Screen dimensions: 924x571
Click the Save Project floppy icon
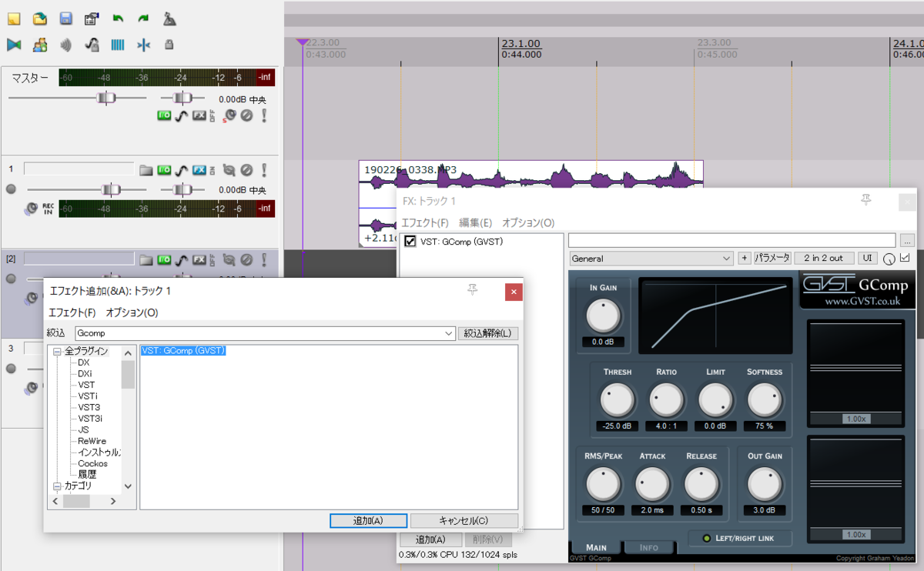[66, 18]
